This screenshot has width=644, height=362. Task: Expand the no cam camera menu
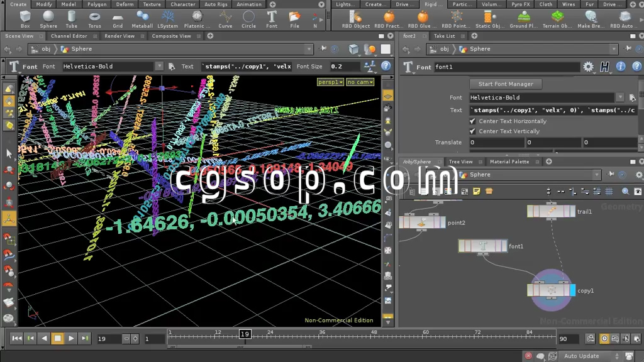(x=360, y=82)
